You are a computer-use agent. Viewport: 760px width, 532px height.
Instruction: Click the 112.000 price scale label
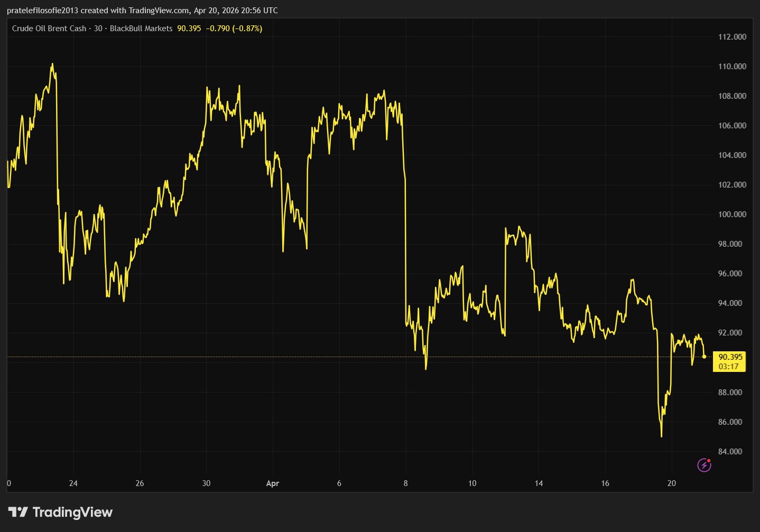pos(732,37)
